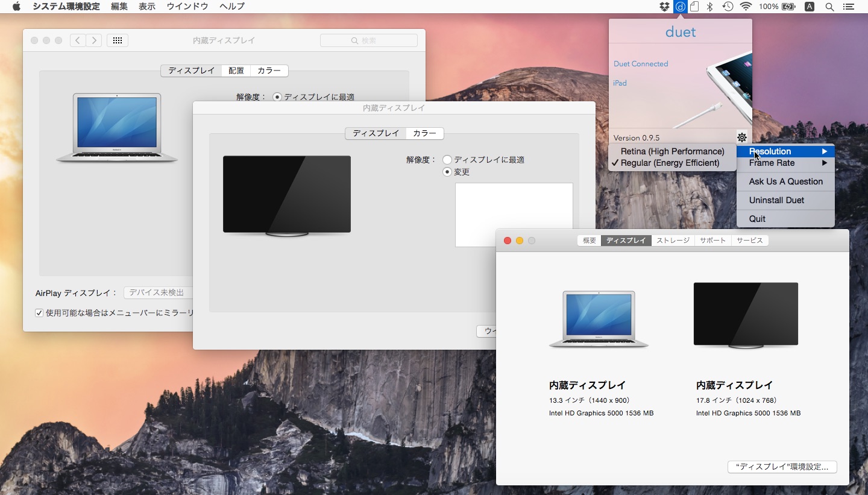The image size is (868, 495).
Task: Click the Duet menu bar icon
Action: [681, 7]
